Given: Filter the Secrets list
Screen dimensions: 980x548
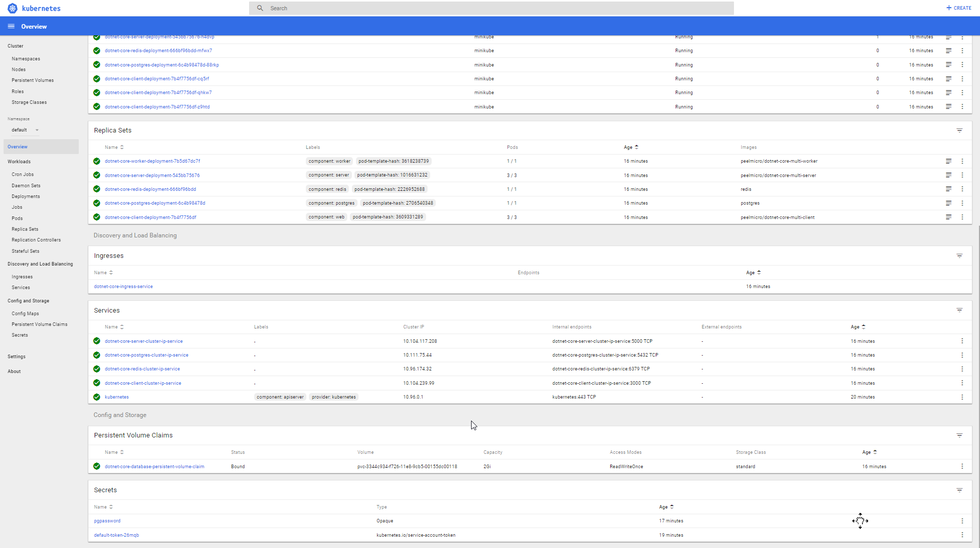Looking at the screenshot, I should (x=960, y=490).
